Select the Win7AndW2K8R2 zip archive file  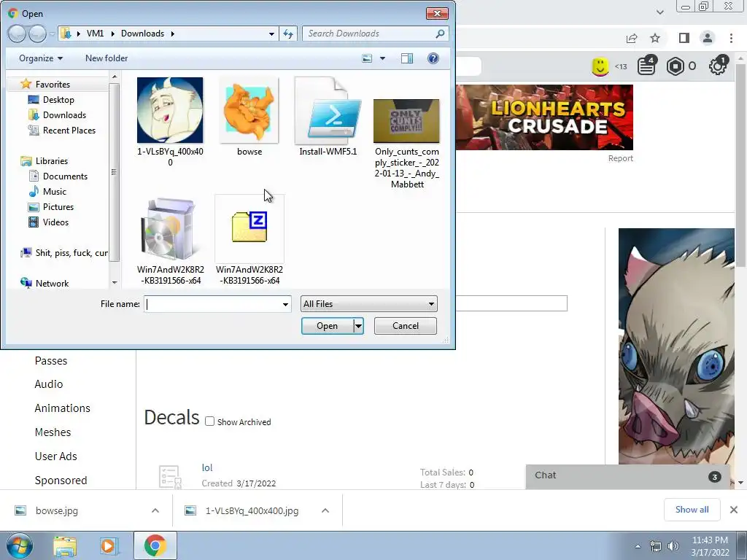point(249,227)
